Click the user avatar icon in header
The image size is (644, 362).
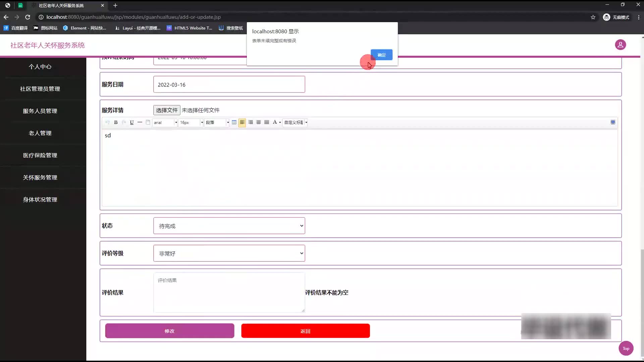620,45
